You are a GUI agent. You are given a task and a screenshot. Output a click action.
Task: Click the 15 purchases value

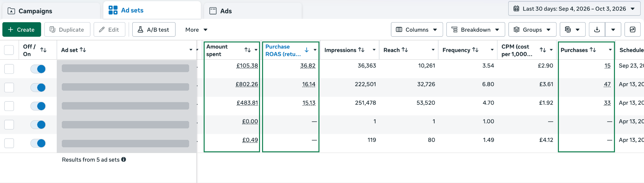pos(608,66)
